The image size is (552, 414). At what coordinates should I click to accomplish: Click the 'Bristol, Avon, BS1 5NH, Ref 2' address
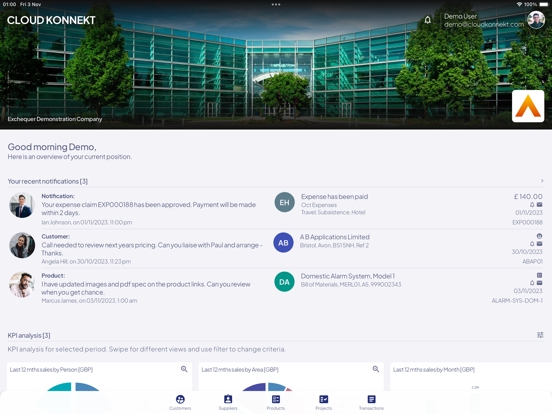coord(334,245)
